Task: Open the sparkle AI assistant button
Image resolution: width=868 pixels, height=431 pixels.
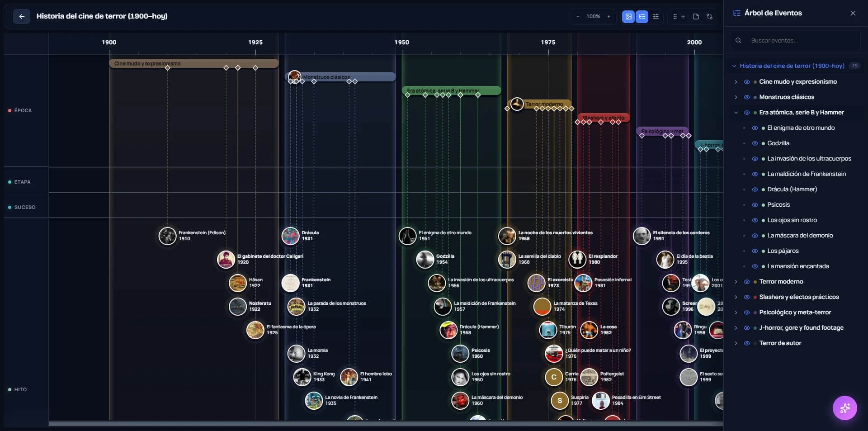Action: [844, 408]
